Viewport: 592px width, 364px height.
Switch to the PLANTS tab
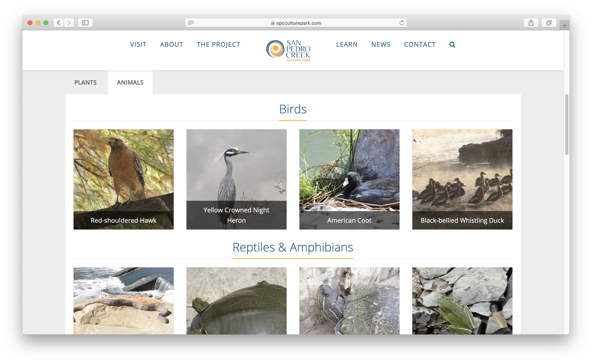[85, 82]
